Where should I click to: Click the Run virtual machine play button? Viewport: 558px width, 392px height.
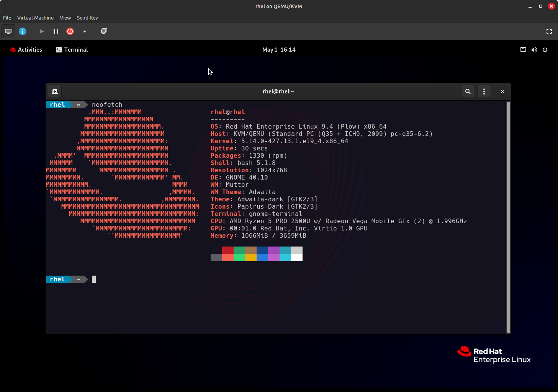pyautogui.click(x=41, y=31)
